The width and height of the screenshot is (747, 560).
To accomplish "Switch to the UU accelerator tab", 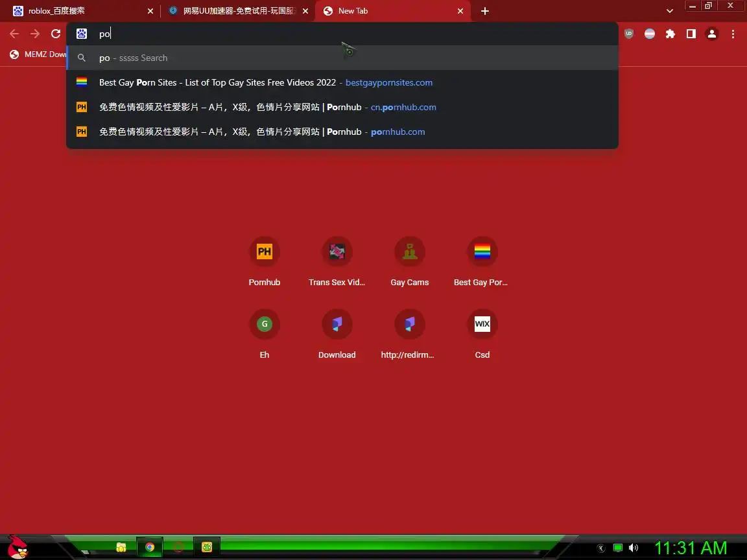I will (238, 11).
